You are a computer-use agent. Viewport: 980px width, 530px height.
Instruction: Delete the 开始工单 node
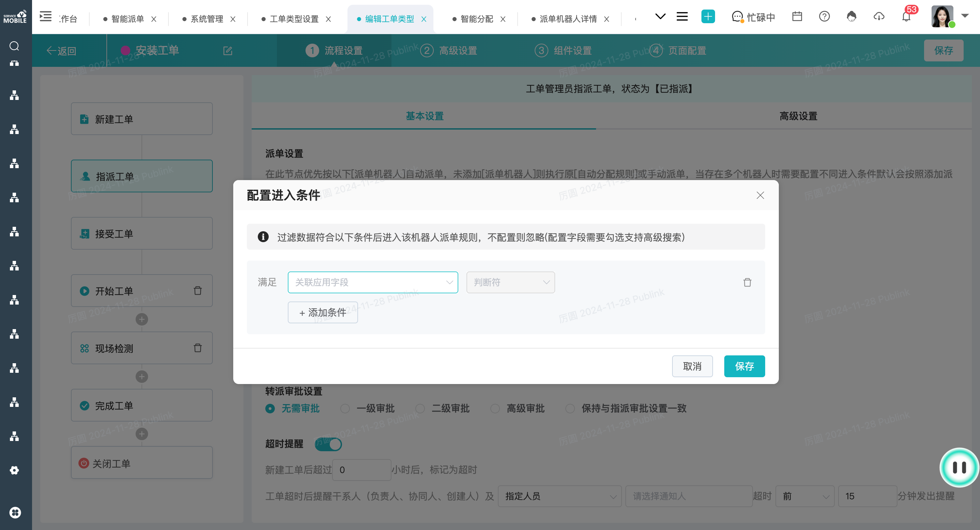coord(197,291)
